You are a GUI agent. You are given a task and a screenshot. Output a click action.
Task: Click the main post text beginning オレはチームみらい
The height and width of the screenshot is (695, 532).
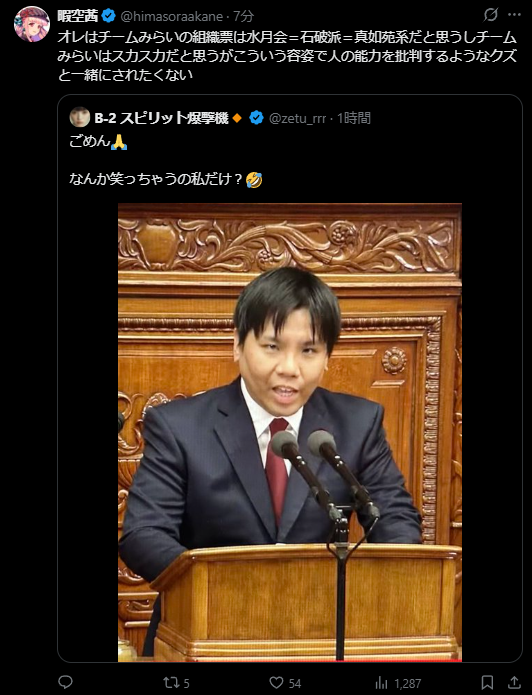[287, 56]
